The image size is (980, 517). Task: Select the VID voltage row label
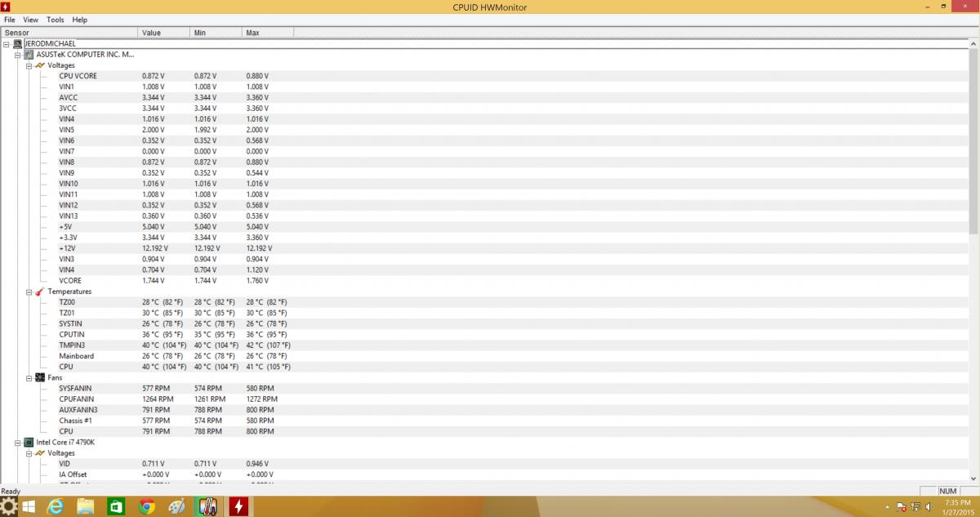point(65,464)
